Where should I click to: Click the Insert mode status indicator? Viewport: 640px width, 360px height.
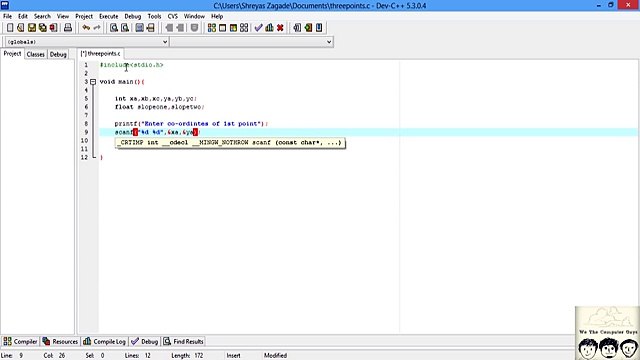233,356
